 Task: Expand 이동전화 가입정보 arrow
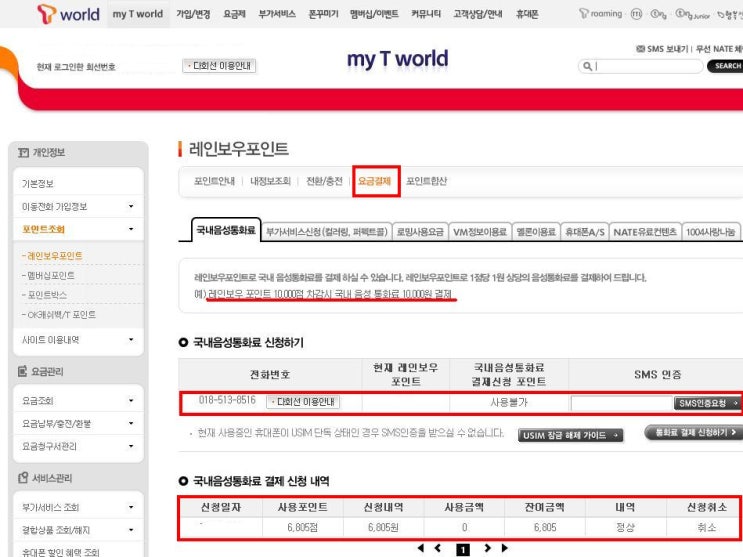click(131, 206)
